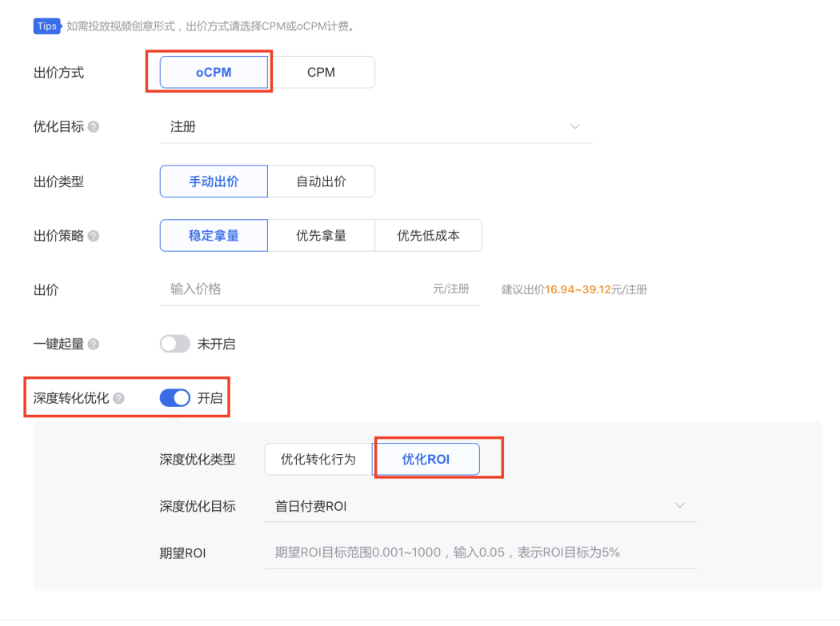Click the 出价类型 label
This screenshot has height=626, width=840.
point(58,181)
